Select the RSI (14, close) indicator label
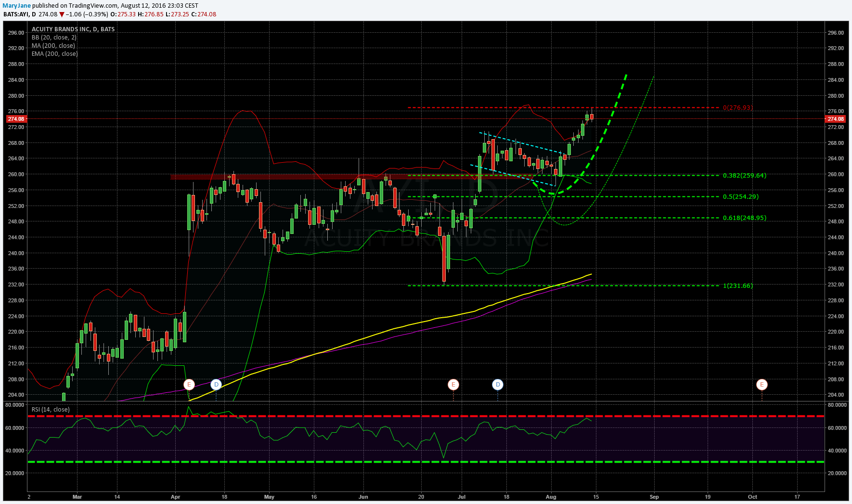Screen dimensions: 852x504 (51, 410)
